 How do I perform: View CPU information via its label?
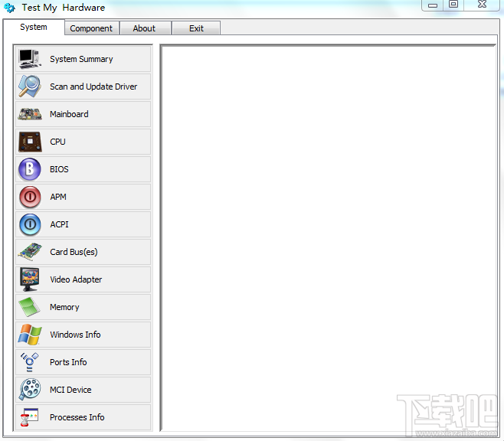58,142
